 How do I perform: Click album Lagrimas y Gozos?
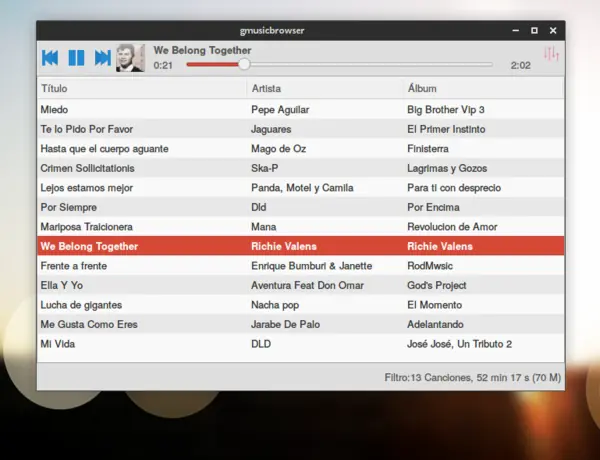point(447,168)
